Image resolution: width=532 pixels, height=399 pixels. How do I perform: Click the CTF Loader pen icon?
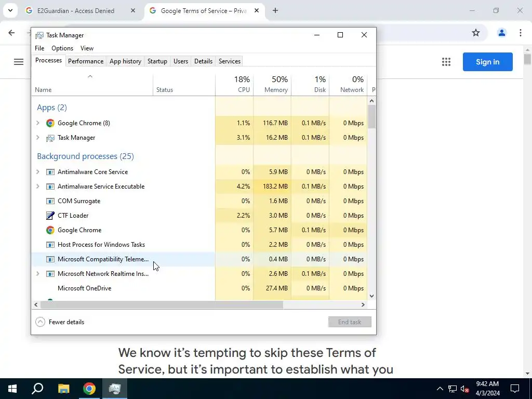50,216
